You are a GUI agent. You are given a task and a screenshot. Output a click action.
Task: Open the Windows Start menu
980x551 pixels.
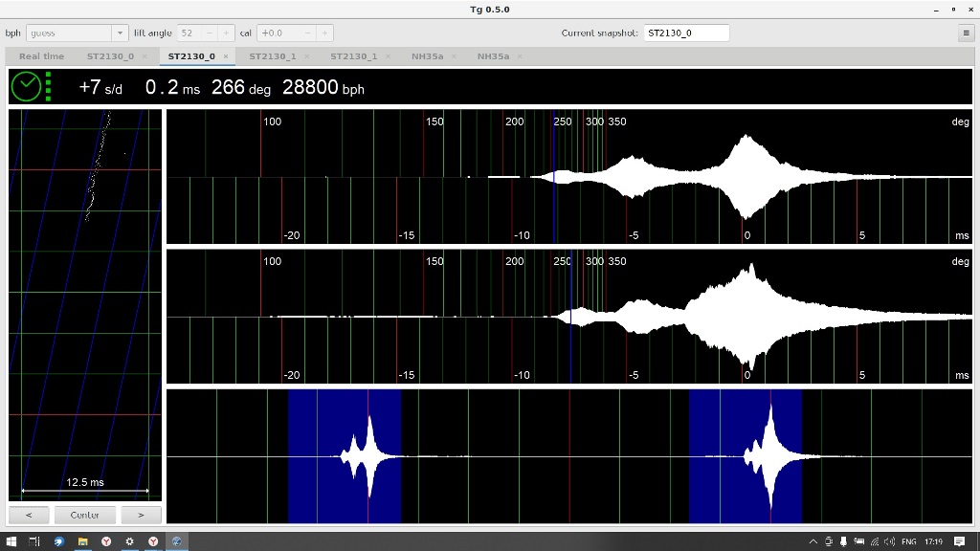pos(11,541)
